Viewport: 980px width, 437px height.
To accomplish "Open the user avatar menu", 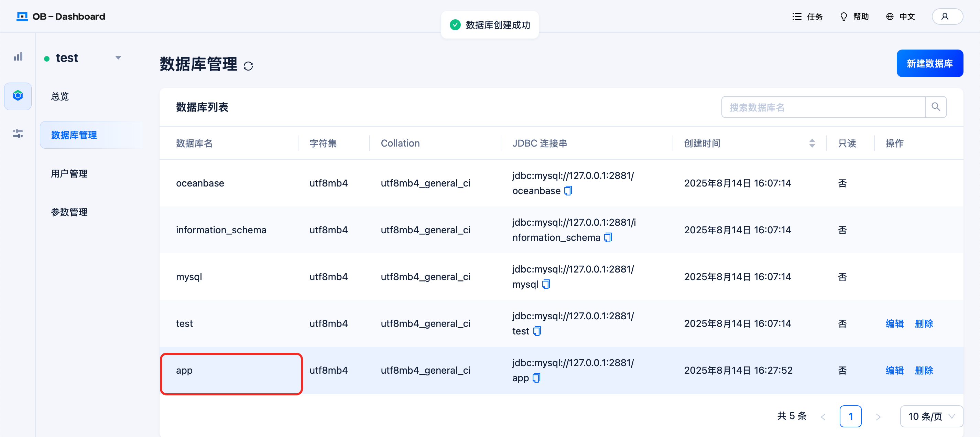I will (x=947, y=17).
